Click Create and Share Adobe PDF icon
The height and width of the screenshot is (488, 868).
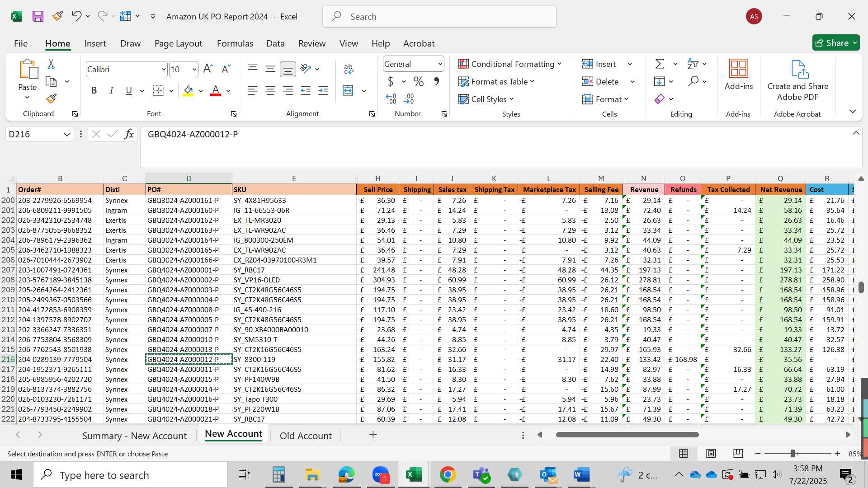(x=799, y=69)
